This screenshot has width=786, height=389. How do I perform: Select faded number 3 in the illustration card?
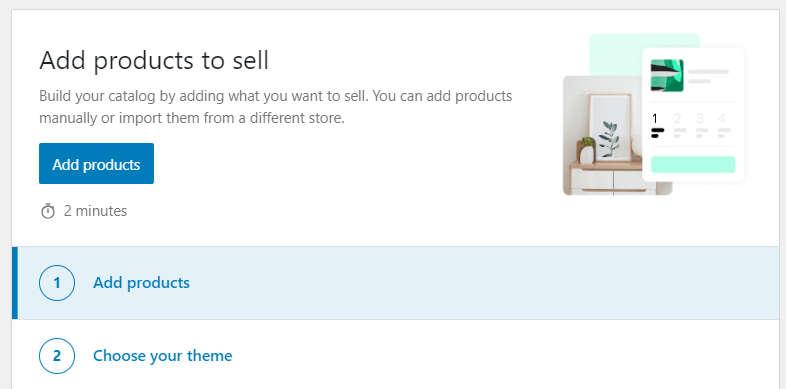700,119
